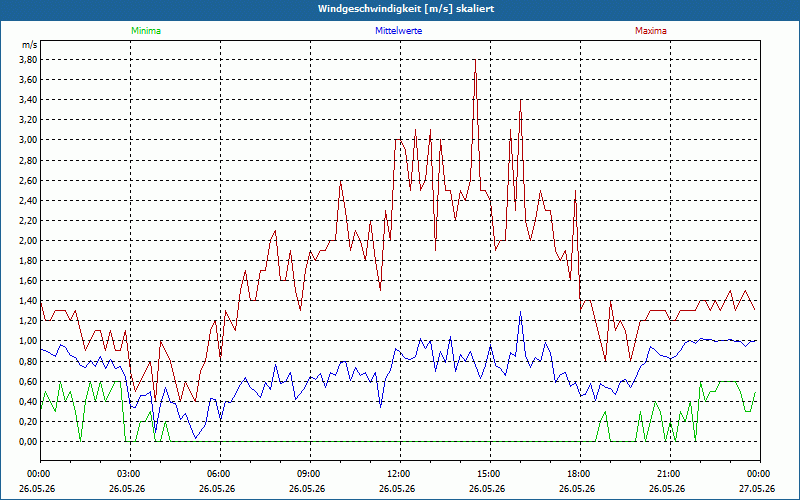Click the 3,40 y-axis value
Viewport: 800px width, 500px height.
tap(28, 99)
